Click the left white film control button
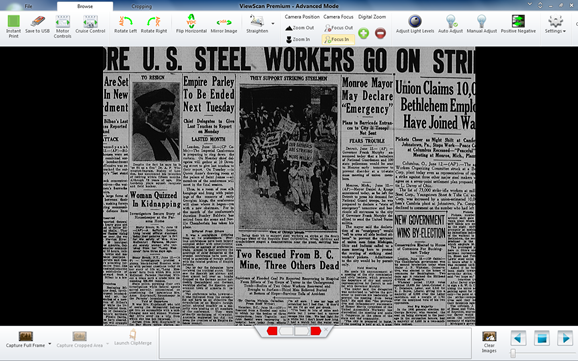 [x=286, y=331]
